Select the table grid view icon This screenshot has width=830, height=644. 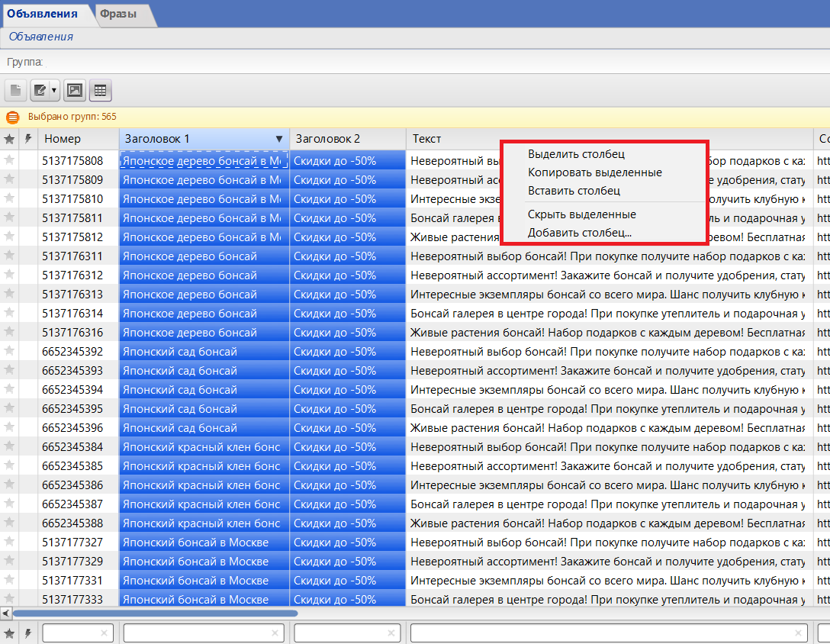100,91
